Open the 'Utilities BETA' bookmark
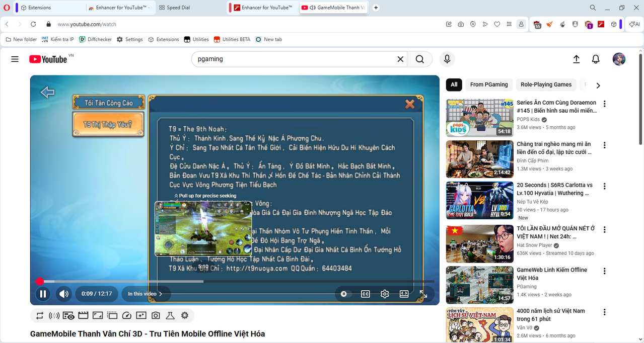 pos(232,39)
